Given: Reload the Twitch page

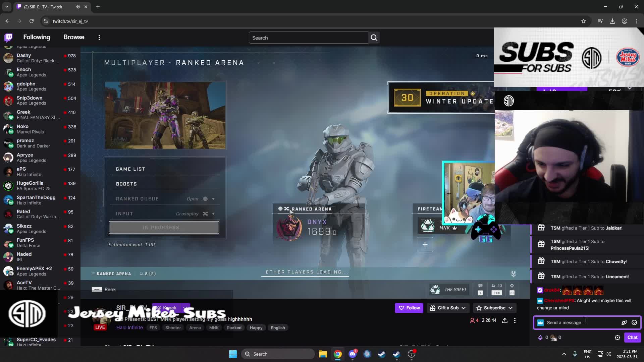Looking at the screenshot, I should (32, 21).
